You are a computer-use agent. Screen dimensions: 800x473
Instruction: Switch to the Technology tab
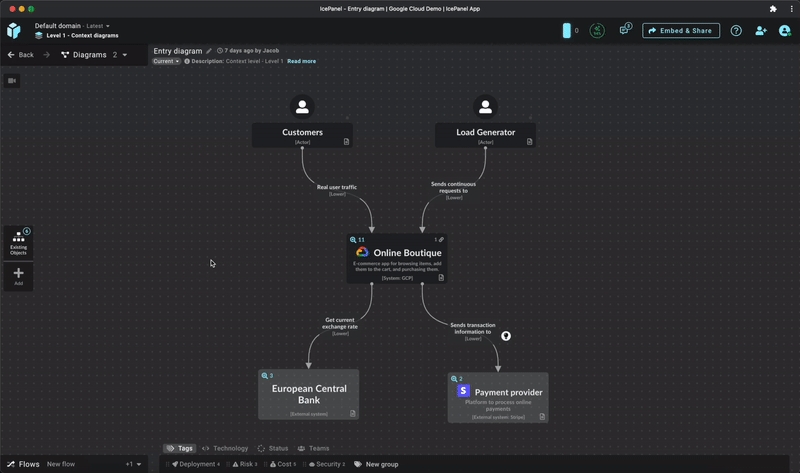pos(225,449)
